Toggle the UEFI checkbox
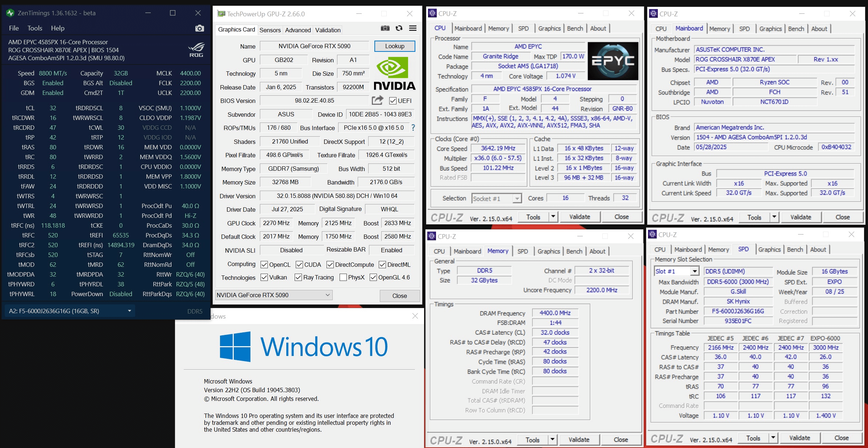 (x=393, y=101)
